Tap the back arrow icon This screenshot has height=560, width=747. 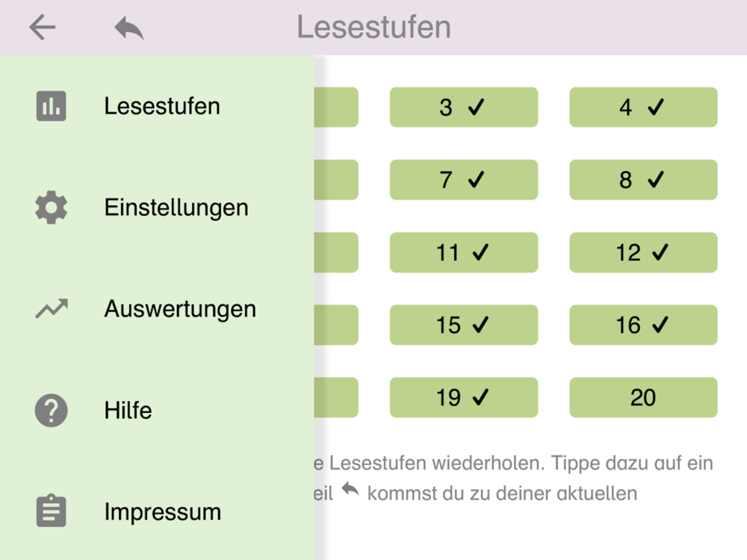(43, 27)
